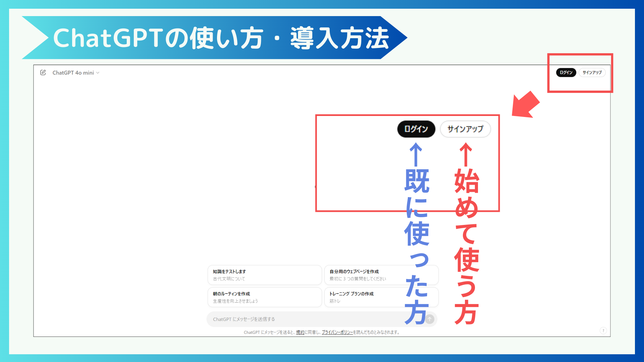Click the small ログイン button at top right
Screen dimensions: 644x362
pos(566,72)
